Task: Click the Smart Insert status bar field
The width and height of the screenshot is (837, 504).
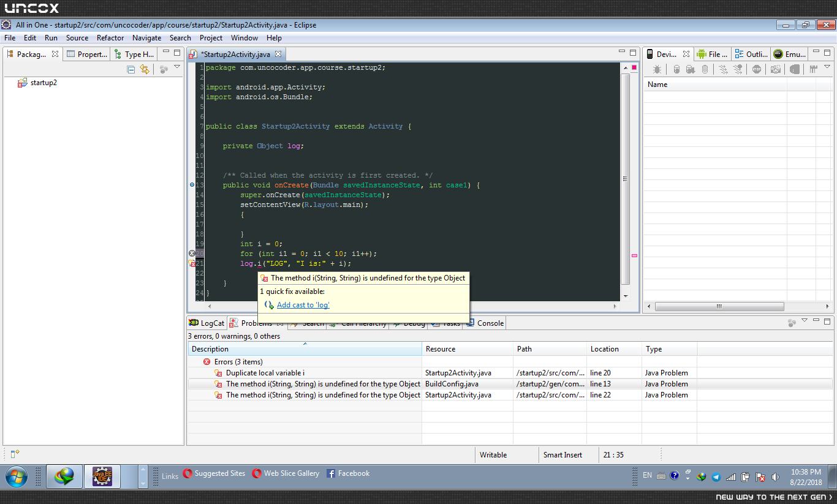Action: tap(569, 455)
